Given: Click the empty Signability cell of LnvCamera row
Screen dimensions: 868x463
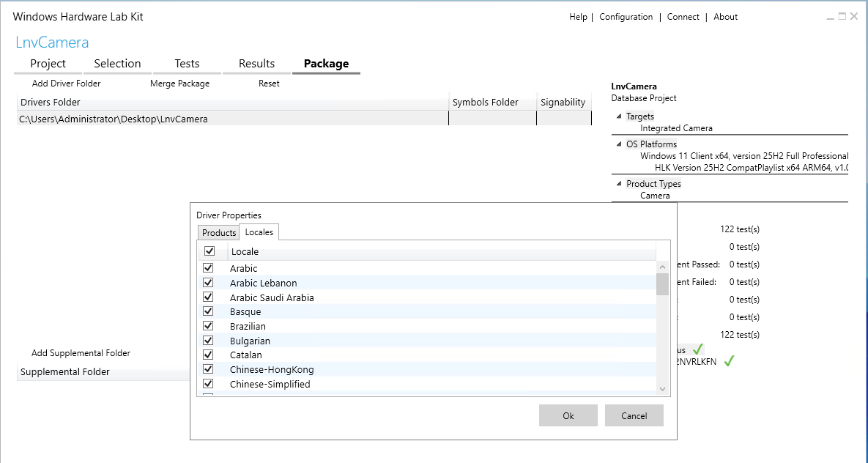Looking at the screenshot, I should (x=564, y=119).
